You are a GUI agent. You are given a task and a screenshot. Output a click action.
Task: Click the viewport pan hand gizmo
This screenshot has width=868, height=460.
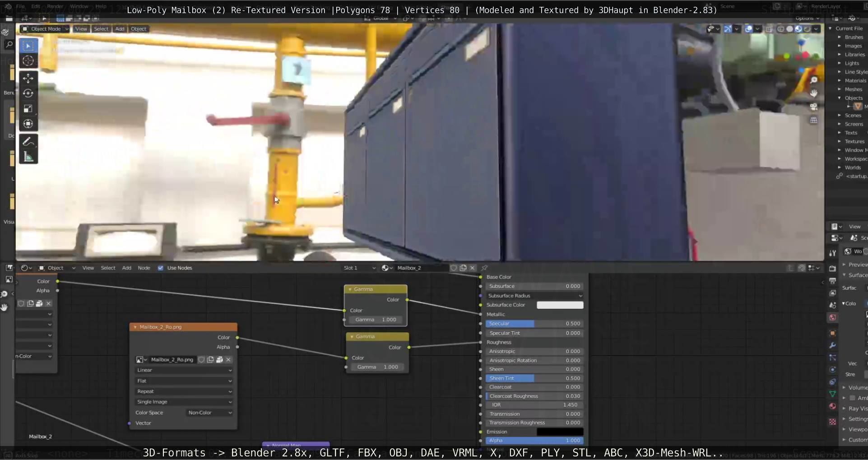click(813, 93)
